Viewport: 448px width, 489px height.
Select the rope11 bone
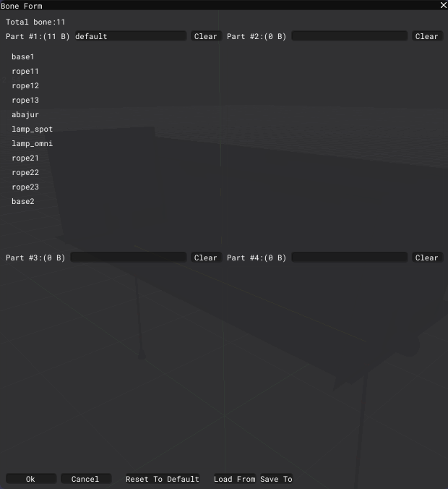pyautogui.click(x=25, y=71)
